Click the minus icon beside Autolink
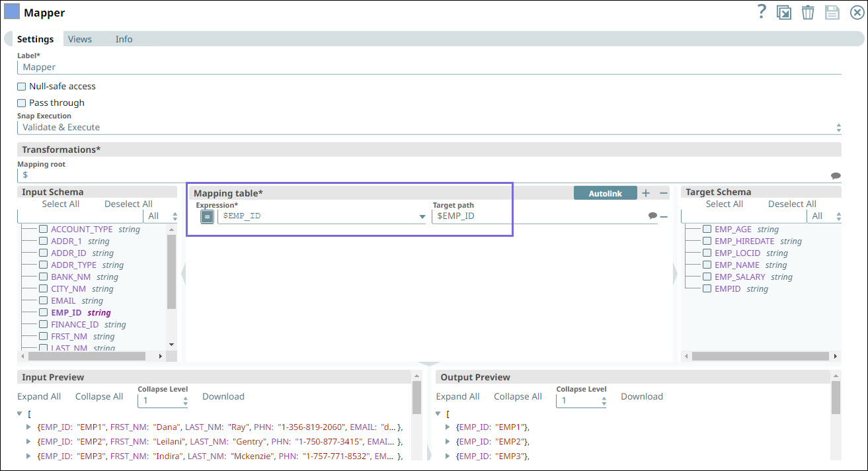 click(664, 193)
